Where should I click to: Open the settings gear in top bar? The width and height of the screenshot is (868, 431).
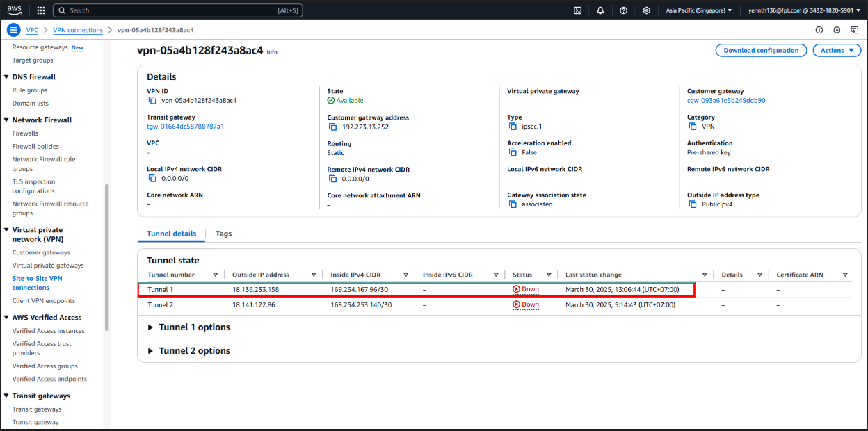646,10
